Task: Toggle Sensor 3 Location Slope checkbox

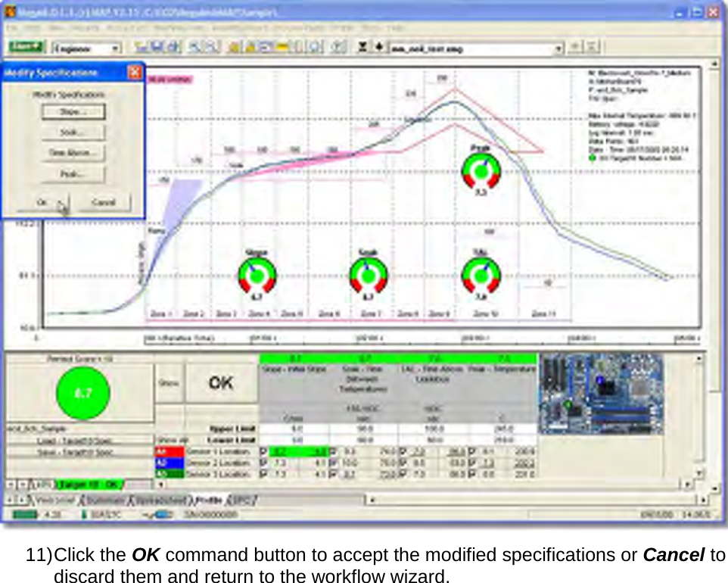Action: pyautogui.click(x=263, y=474)
